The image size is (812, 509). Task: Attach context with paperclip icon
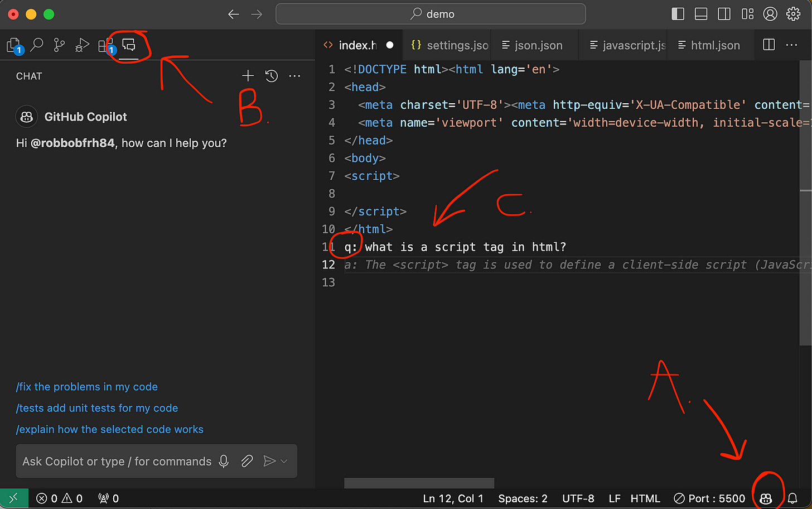pos(247,461)
